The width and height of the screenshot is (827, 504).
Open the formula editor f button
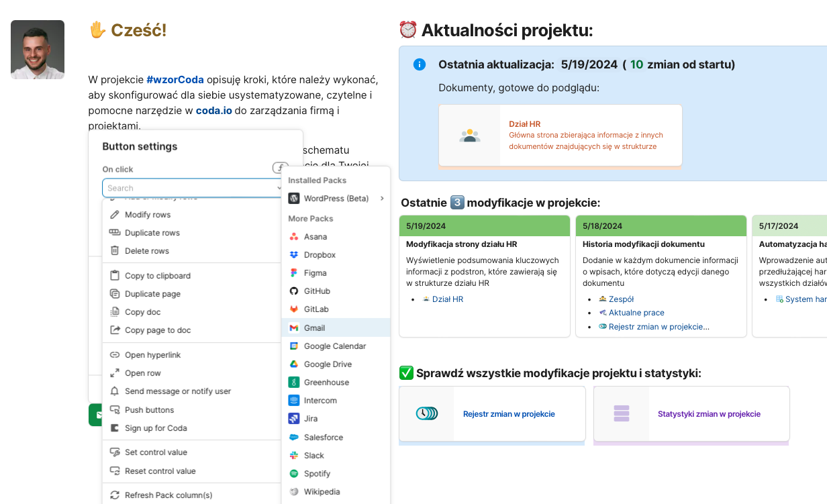[279, 168]
